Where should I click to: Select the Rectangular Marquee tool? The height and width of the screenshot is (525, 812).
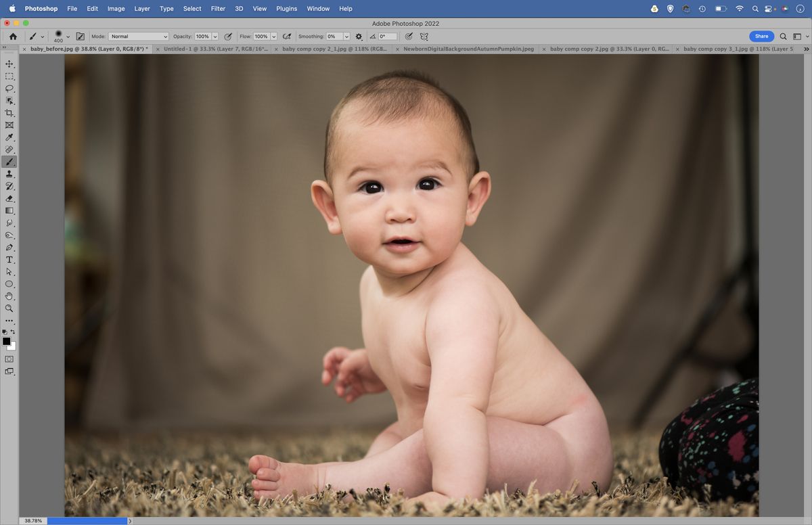click(x=9, y=76)
